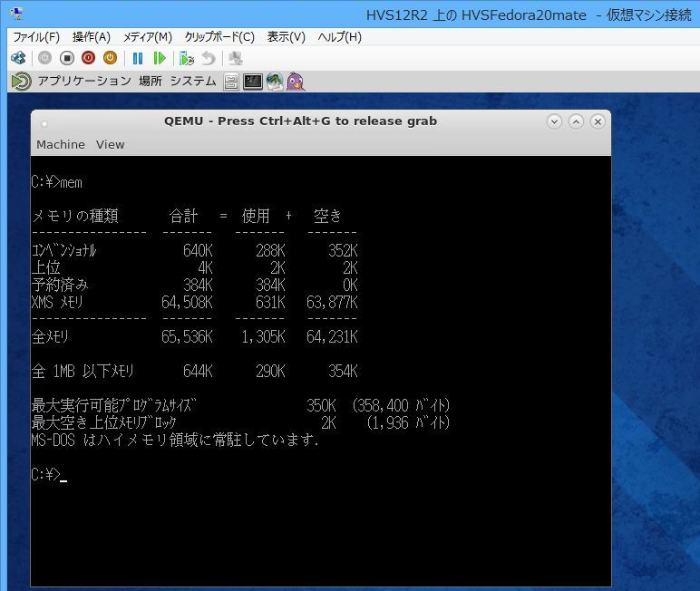Click the 64,508K XMS total value
Viewport: 700px width, 591px height.
187,302
